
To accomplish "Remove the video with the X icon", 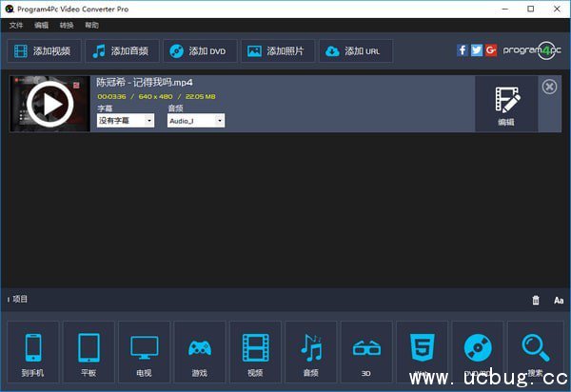I will [549, 87].
